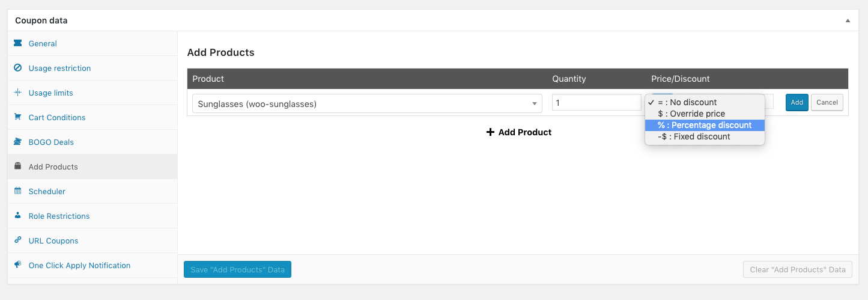868x300 pixels.
Task: Click the blue Add button
Action: pos(797,102)
